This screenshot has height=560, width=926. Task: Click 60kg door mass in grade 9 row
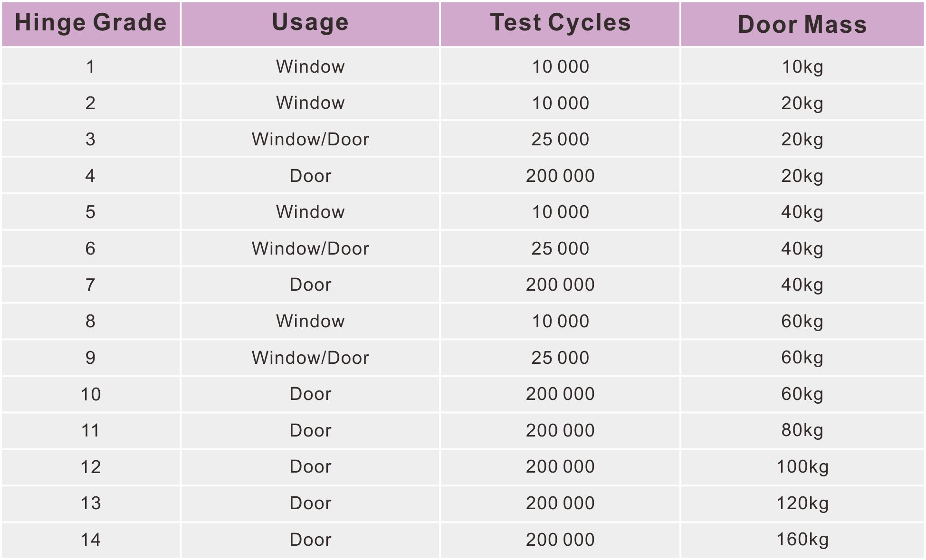(x=802, y=358)
